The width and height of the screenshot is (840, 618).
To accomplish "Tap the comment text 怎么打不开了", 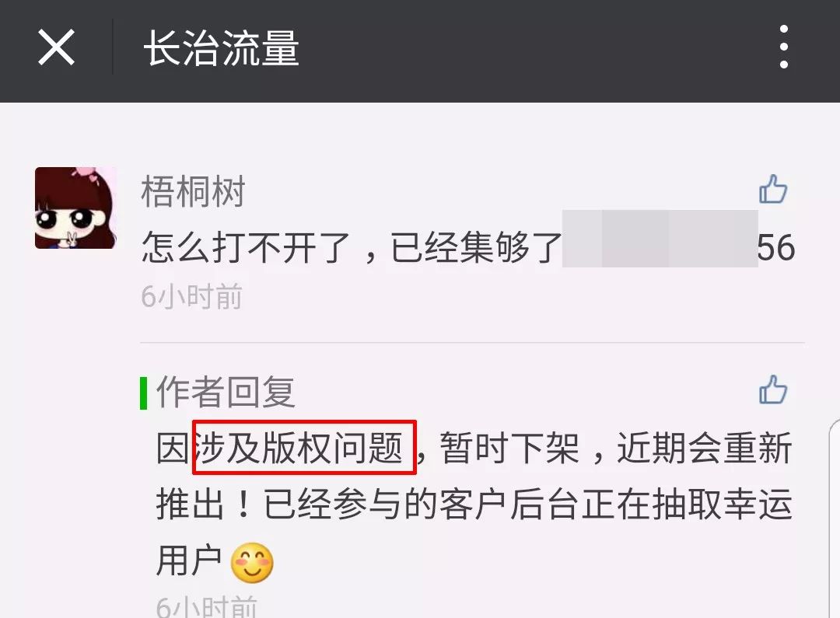I will [247, 247].
